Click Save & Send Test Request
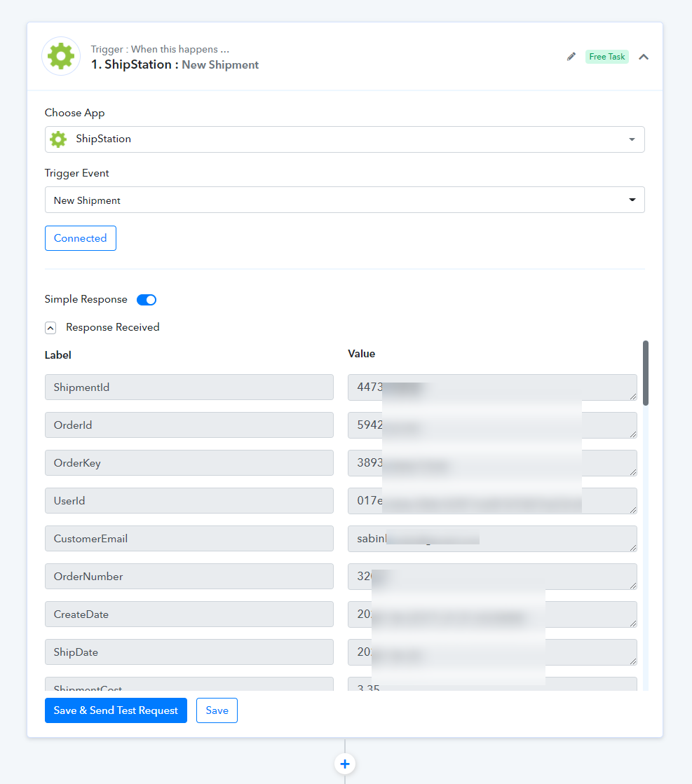Image resolution: width=692 pixels, height=784 pixels. pos(116,710)
